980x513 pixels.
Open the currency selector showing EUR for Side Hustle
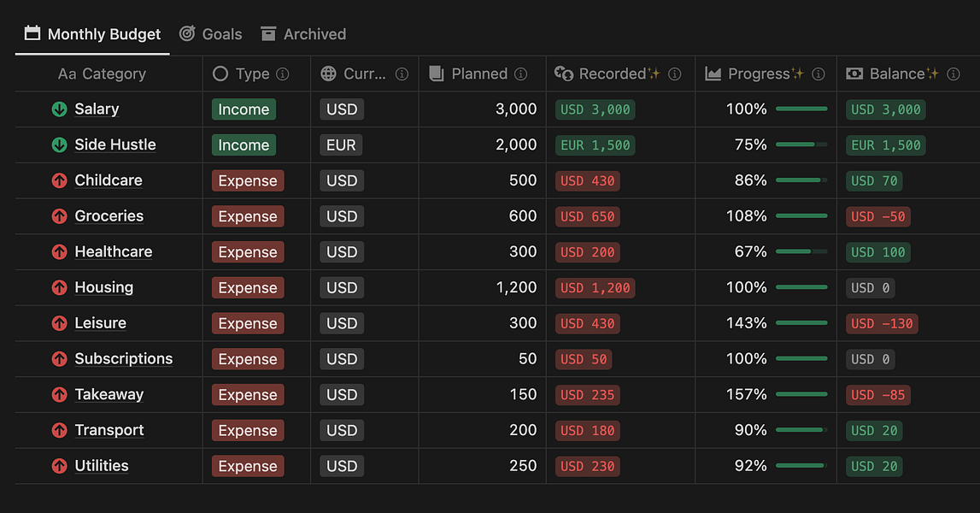pyautogui.click(x=340, y=144)
